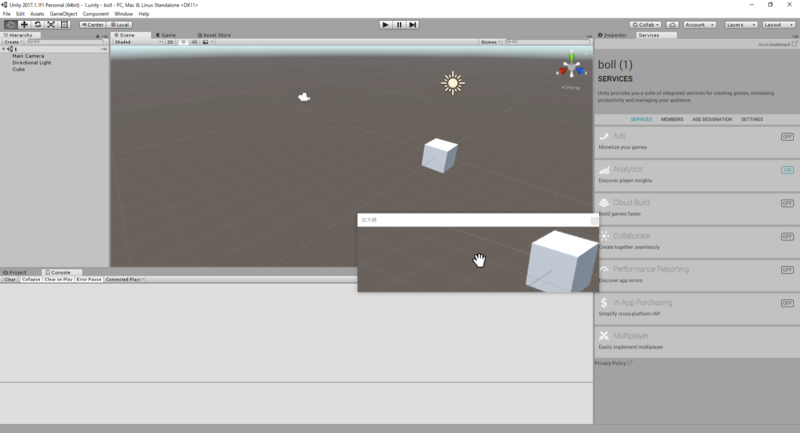The height and width of the screenshot is (433, 800).
Task: Select the Rect transform tool
Action: 64,24
